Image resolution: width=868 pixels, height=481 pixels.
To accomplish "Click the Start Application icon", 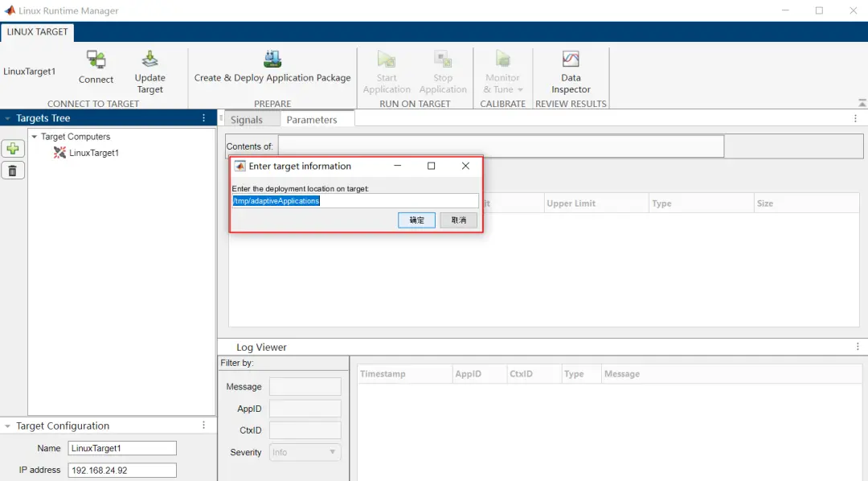I will point(387,59).
